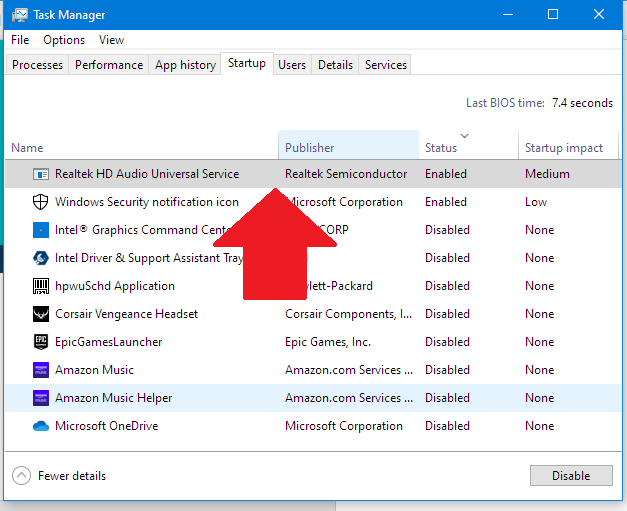Click Disabled status of EpicGamesLauncher row
The image size is (627, 511).
[447, 342]
